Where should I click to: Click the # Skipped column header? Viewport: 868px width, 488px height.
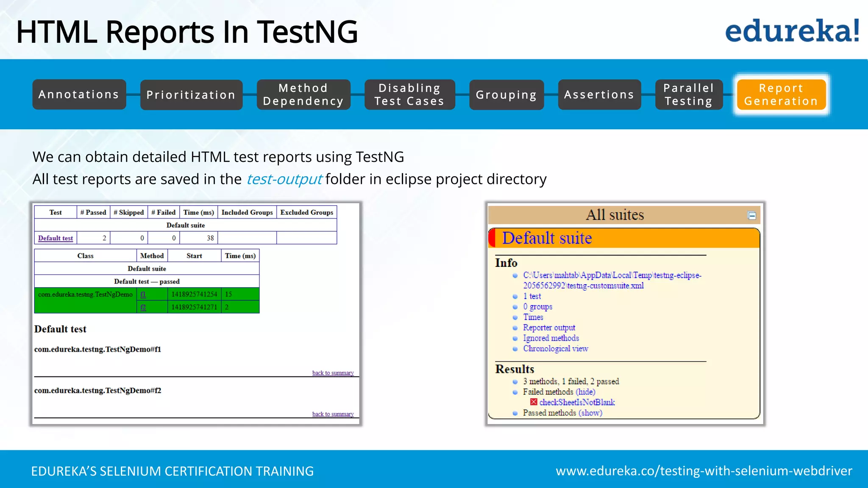coord(129,212)
